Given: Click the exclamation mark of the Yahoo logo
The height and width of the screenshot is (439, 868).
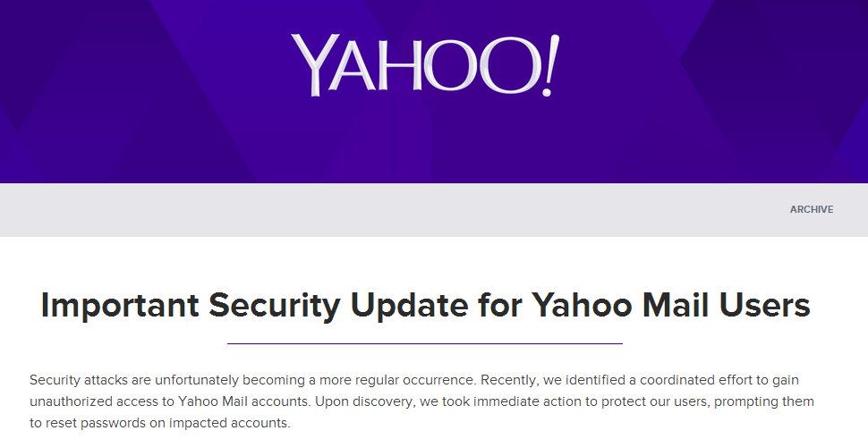Looking at the screenshot, I should (x=549, y=65).
